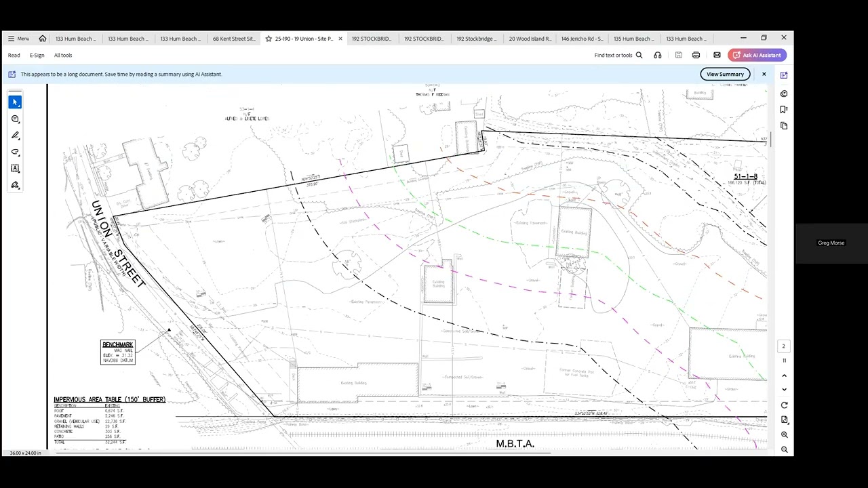
Task: Open the bookmarks panel icon
Action: click(x=784, y=110)
